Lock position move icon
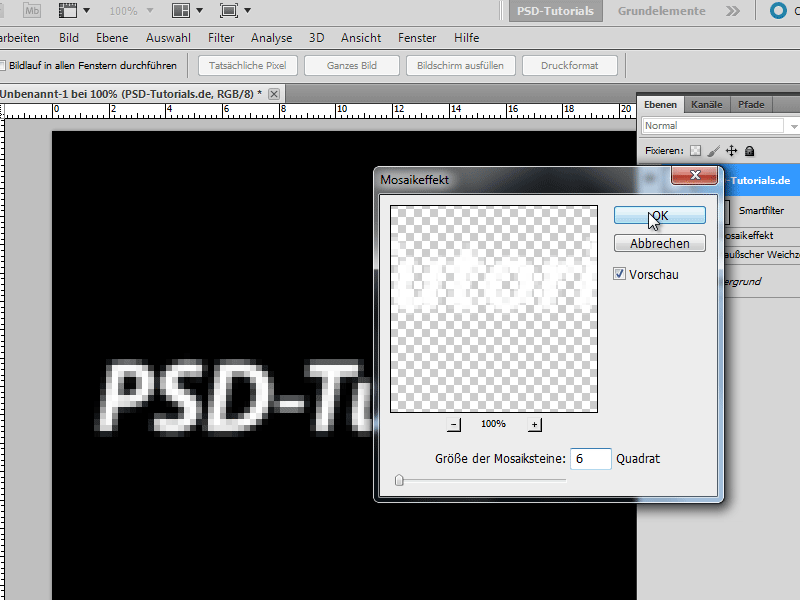 731,151
